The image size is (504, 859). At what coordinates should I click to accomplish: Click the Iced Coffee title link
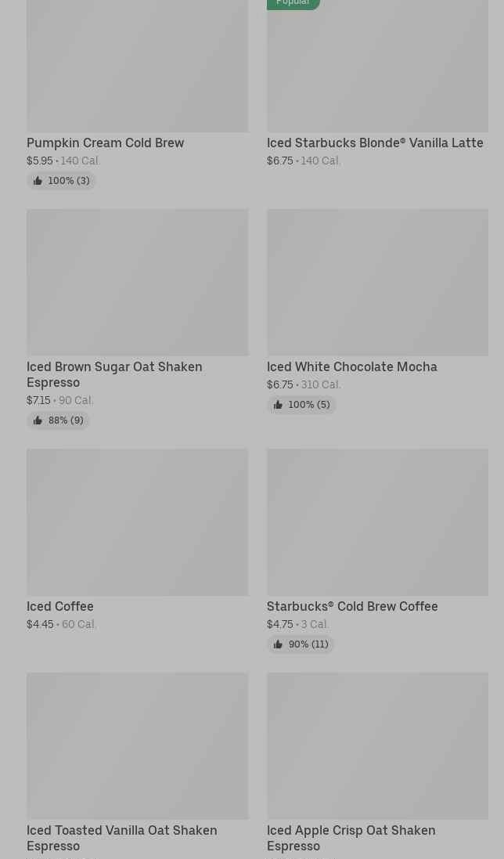[x=59, y=606]
